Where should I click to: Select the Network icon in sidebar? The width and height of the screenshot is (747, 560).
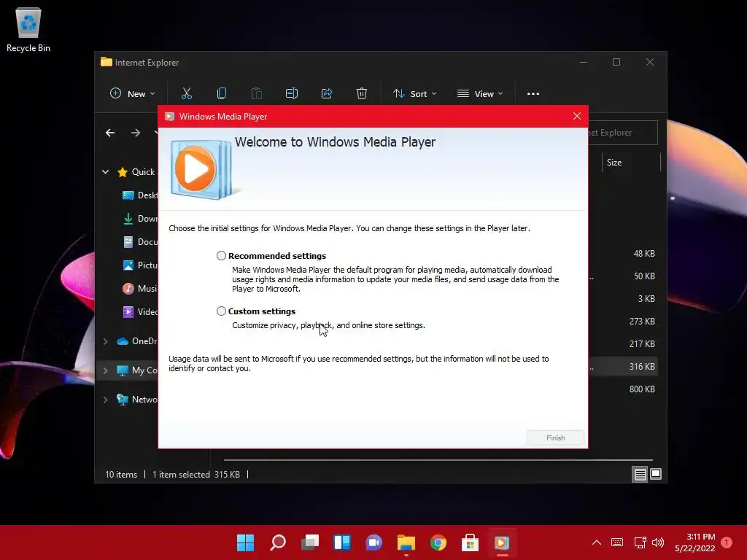[x=123, y=400]
